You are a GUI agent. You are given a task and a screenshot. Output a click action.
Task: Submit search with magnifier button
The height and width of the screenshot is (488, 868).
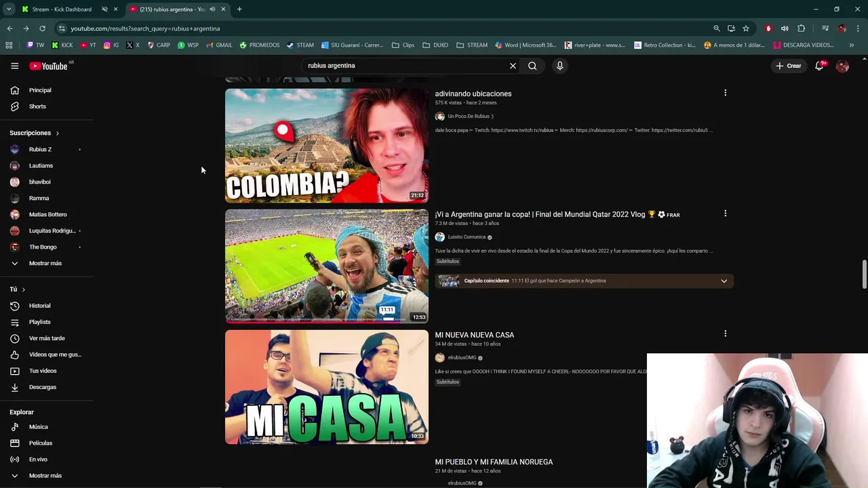point(532,66)
